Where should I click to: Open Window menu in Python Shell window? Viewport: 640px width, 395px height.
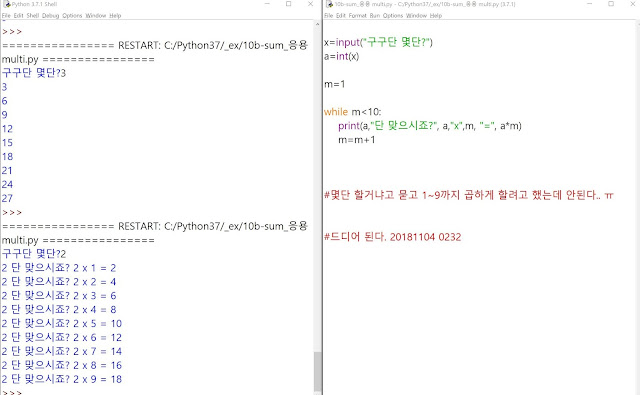[96, 16]
